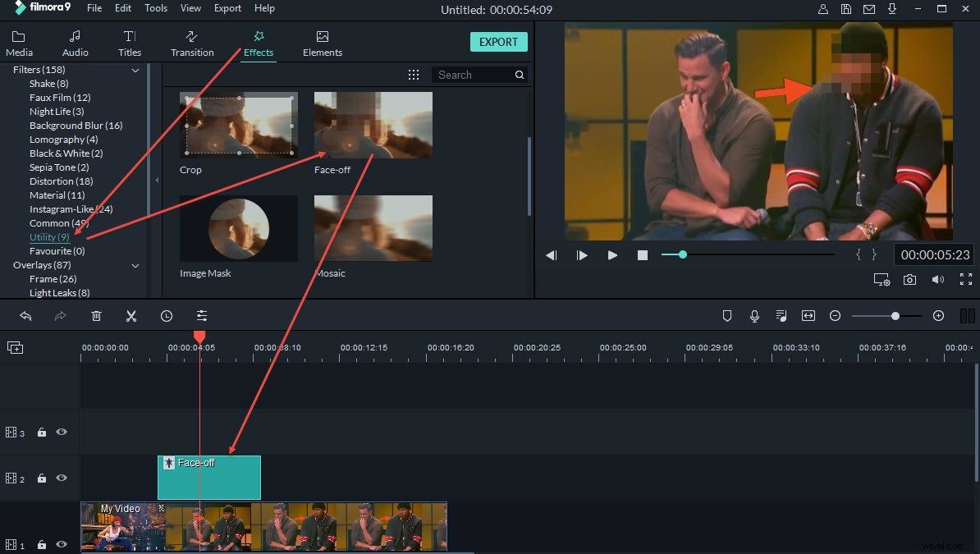Collapse the Filters category list
Screen dimensions: 980x554
(135, 70)
